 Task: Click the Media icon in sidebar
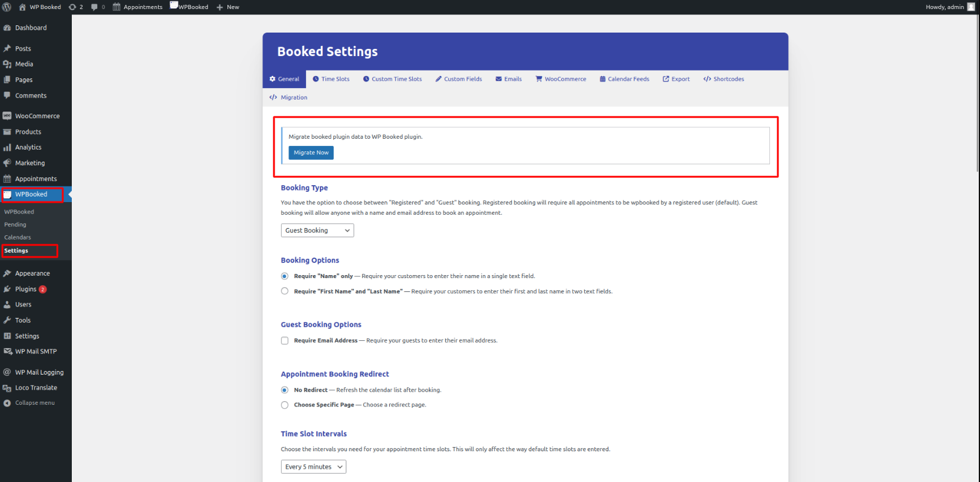[7, 64]
